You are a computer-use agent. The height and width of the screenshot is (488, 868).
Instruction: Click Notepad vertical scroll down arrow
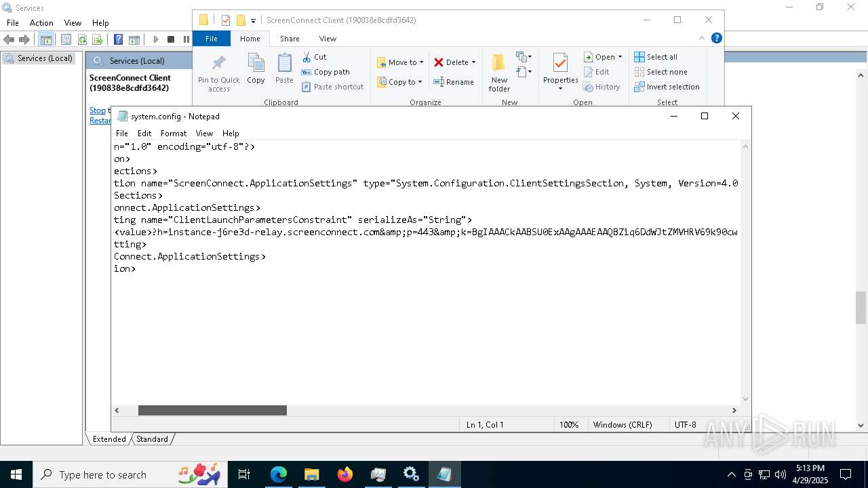(x=746, y=399)
